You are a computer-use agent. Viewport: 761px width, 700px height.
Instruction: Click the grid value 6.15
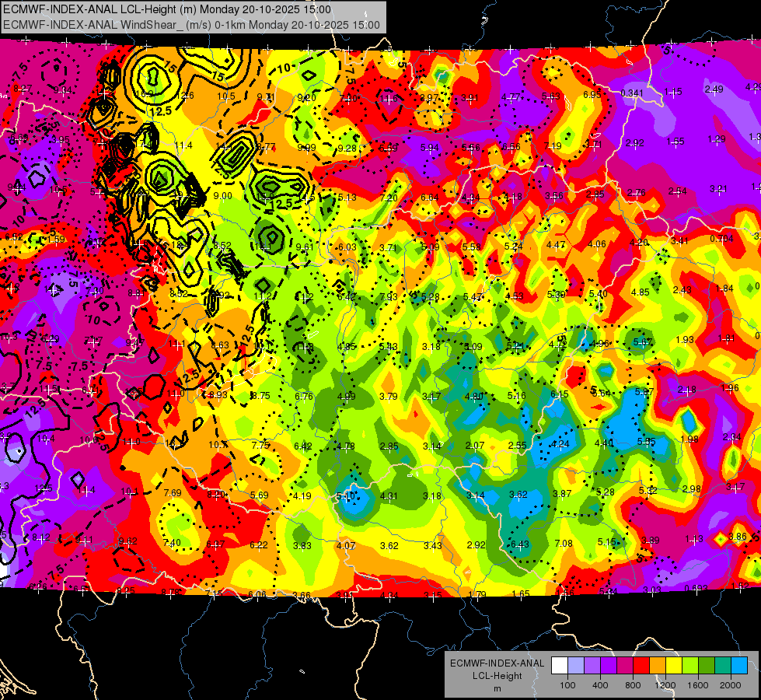(x=559, y=394)
